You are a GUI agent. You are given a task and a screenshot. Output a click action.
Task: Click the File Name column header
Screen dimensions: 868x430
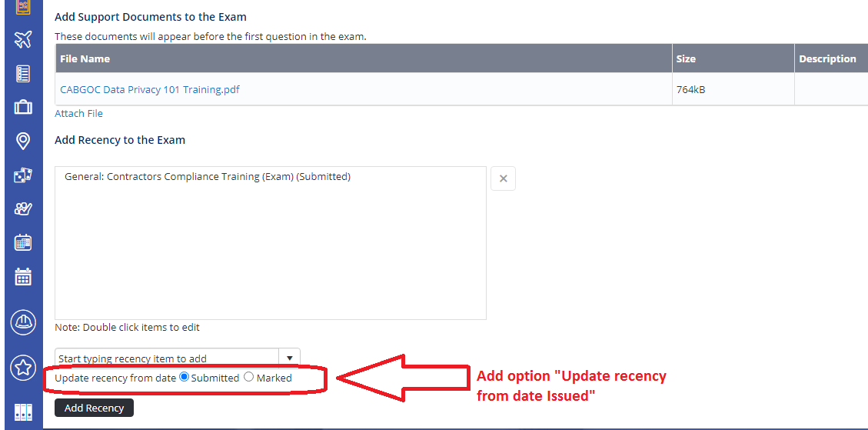pyautogui.click(x=85, y=58)
